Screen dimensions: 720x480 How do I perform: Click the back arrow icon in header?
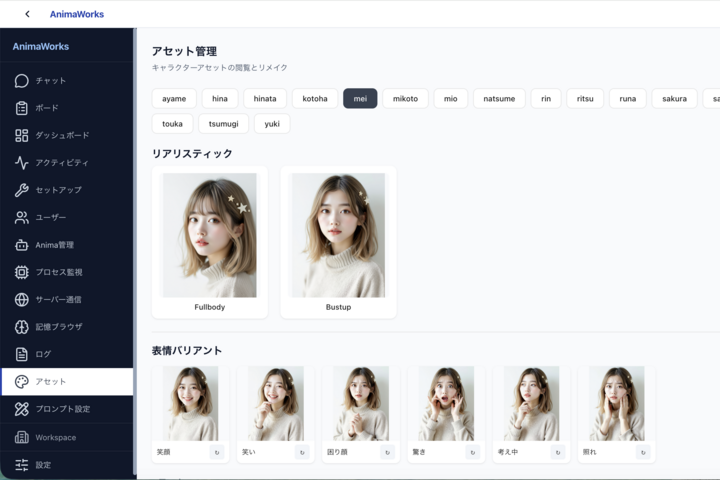(27, 14)
